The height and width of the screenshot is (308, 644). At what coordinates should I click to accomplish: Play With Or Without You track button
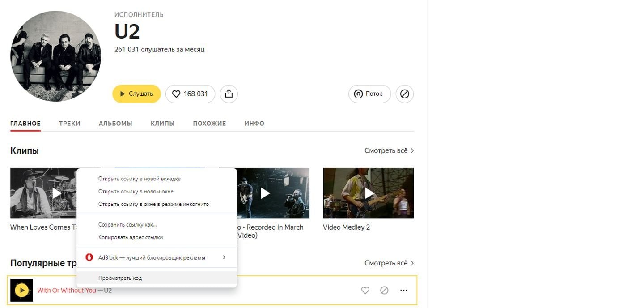21,291
